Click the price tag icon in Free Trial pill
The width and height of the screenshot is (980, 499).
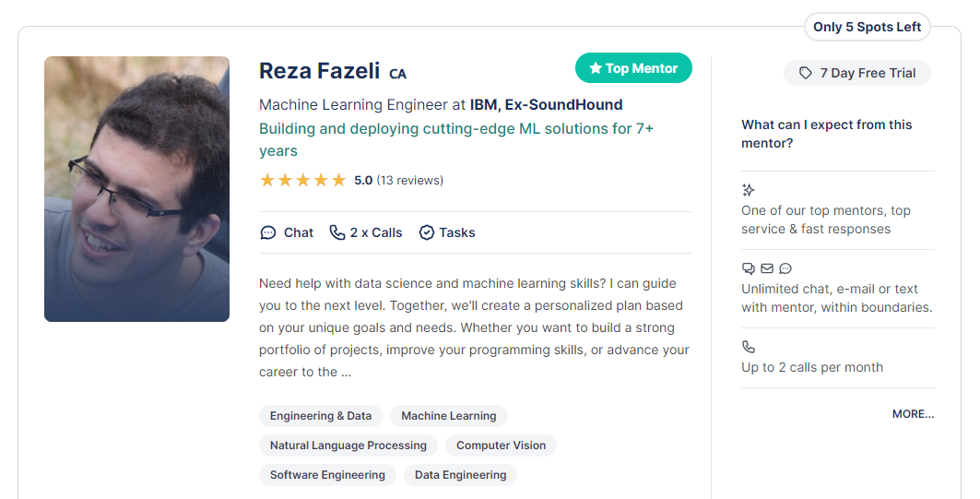806,73
